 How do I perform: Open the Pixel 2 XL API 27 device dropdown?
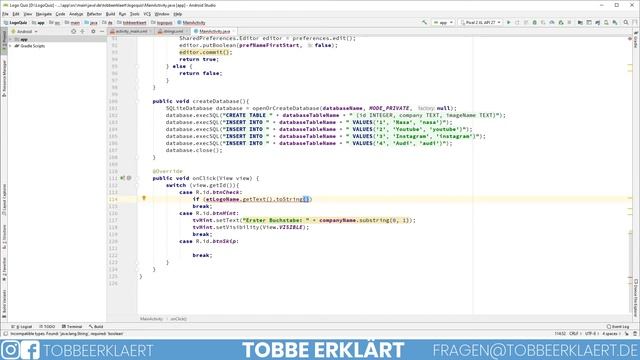coord(480,22)
